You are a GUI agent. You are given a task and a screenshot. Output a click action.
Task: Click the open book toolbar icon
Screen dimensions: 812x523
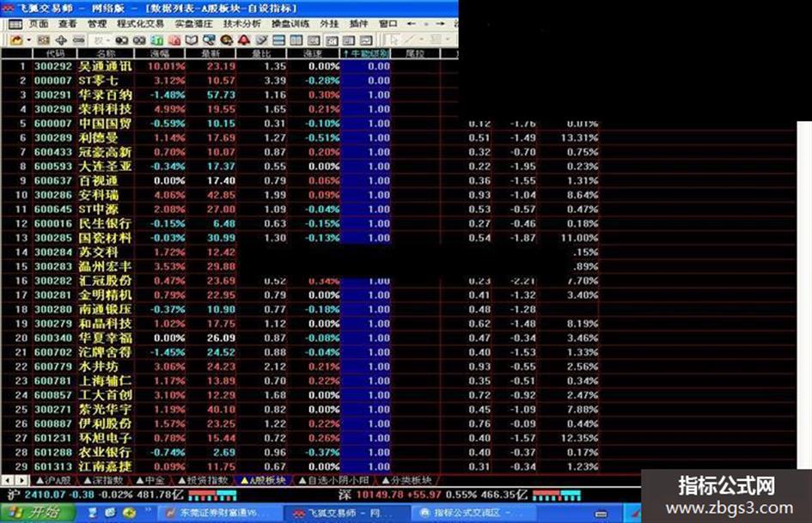[192, 40]
